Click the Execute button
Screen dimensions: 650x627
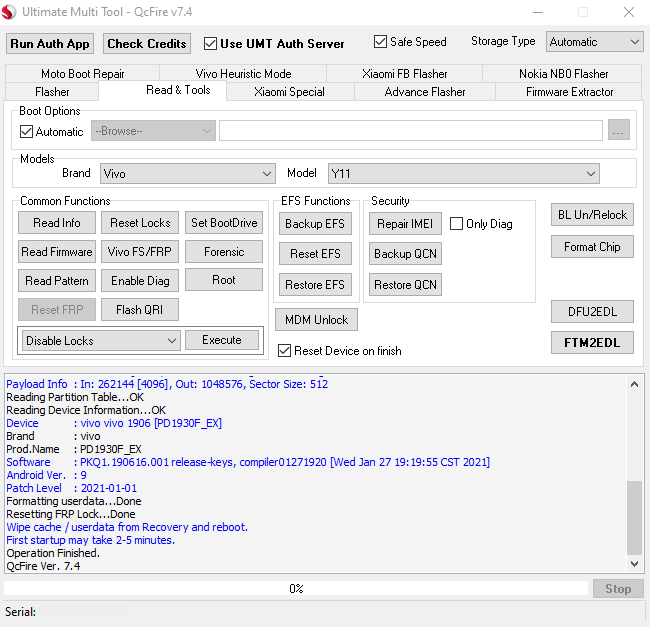(x=222, y=340)
